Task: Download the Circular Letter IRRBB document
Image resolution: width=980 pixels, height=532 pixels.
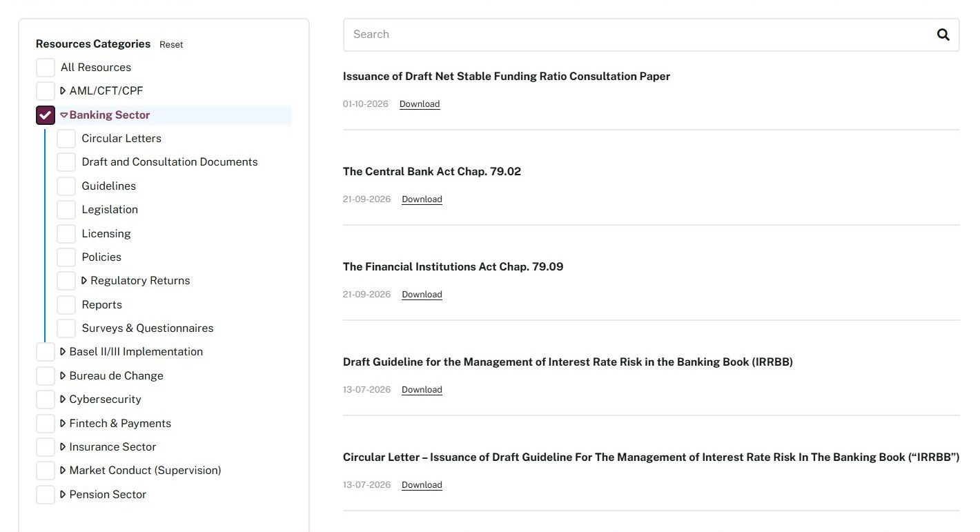Action: [422, 485]
